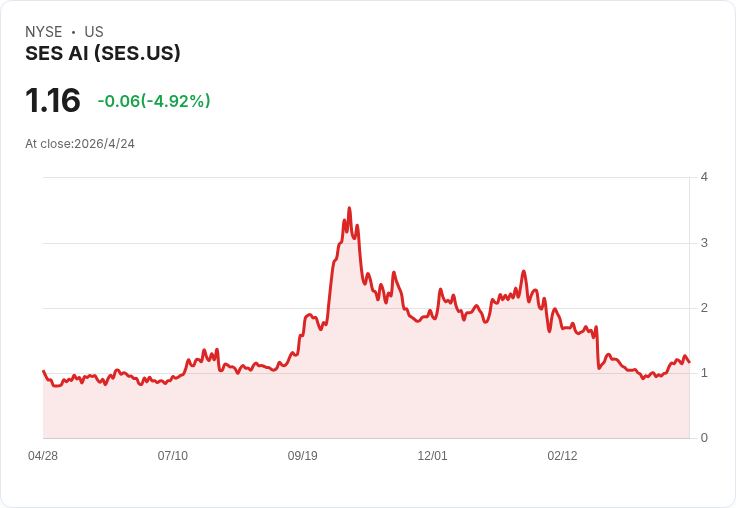The height and width of the screenshot is (508, 736).
Task: Click the NYSE exchange label
Action: pyautogui.click(x=44, y=32)
